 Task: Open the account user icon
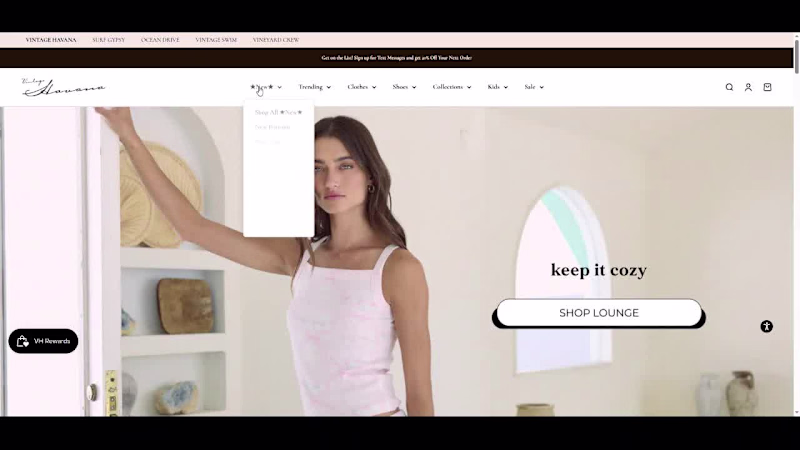pyautogui.click(x=748, y=87)
